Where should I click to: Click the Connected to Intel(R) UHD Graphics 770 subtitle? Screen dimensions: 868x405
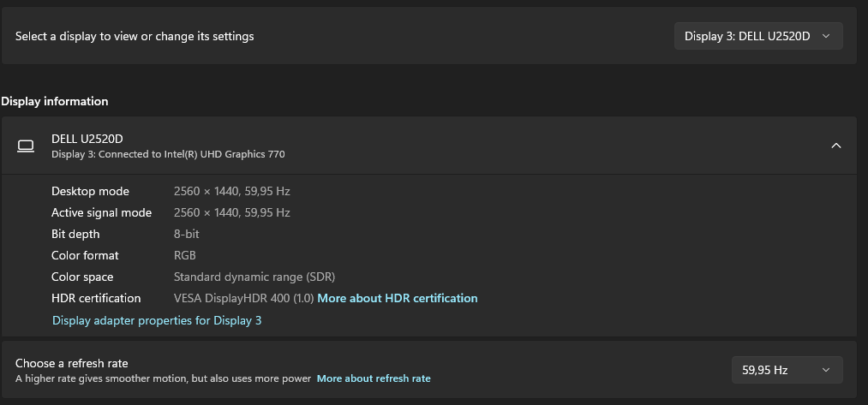tap(168, 154)
